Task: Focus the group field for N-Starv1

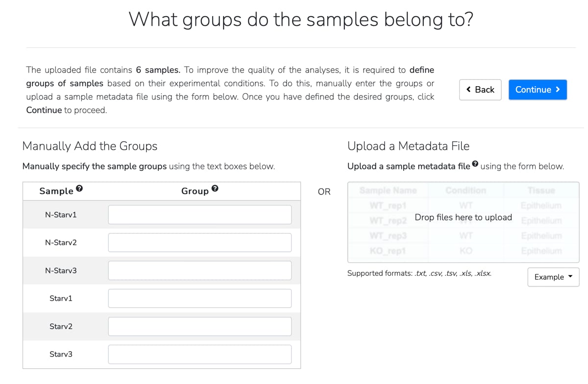Action: click(x=200, y=215)
